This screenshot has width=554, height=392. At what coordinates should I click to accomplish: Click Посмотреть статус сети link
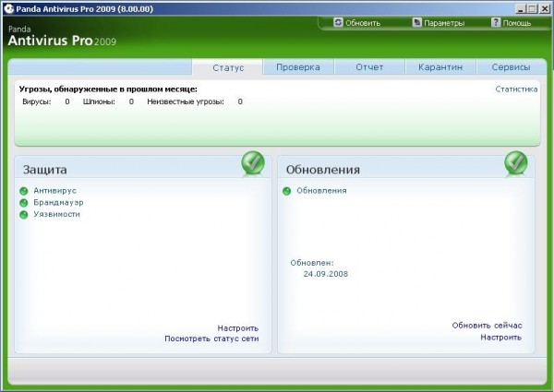pos(211,339)
